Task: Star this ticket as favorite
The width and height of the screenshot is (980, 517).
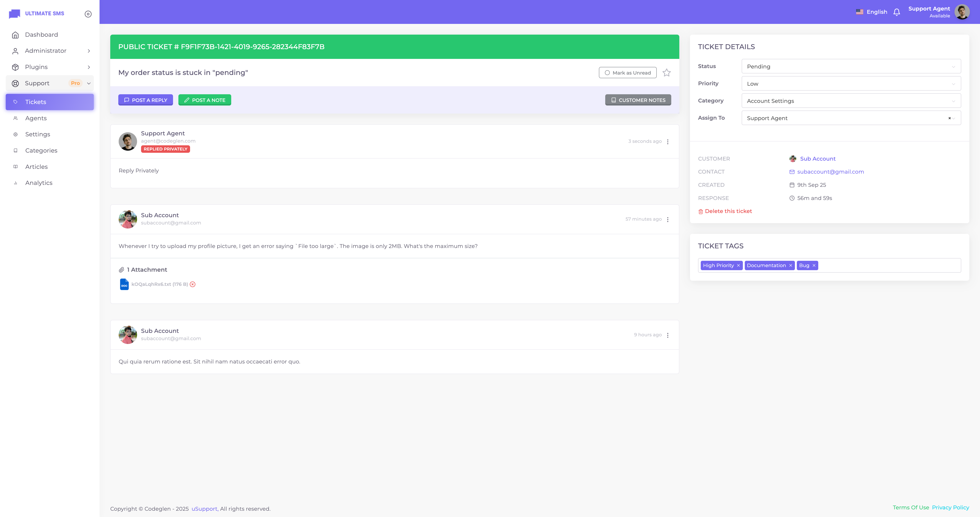Action: (x=666, y=73)
